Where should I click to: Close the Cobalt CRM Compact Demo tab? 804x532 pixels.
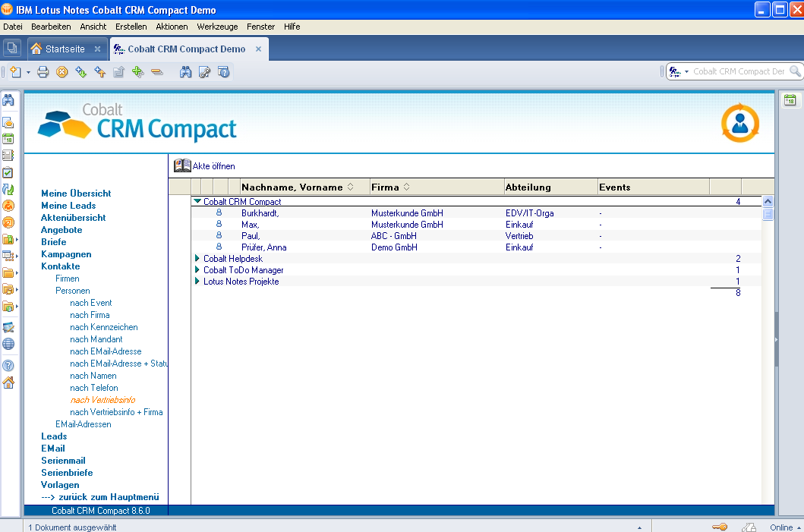coord(258,49)
